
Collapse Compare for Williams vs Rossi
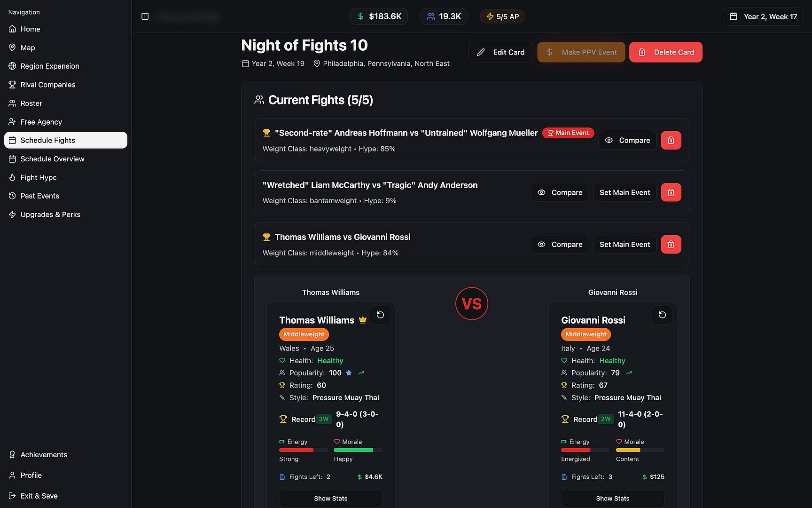(x=560, y=245)
